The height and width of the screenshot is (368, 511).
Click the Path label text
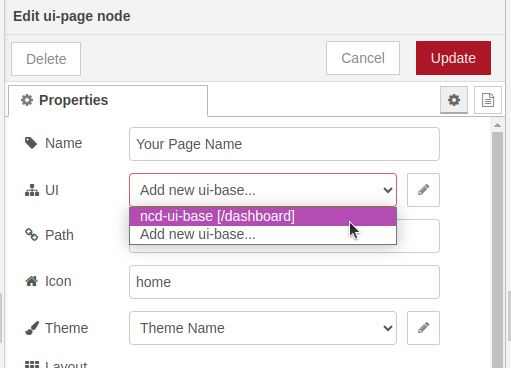click(59, 235)
